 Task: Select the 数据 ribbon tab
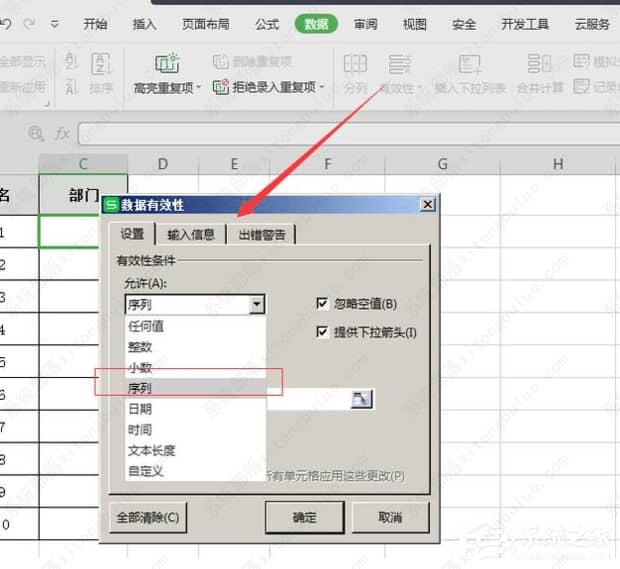316,24
